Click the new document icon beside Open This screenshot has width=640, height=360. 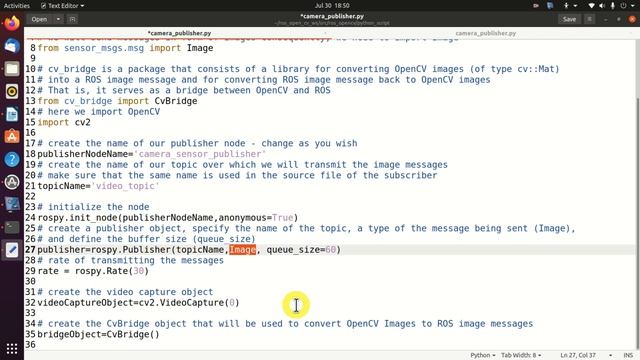click(72, 19)
